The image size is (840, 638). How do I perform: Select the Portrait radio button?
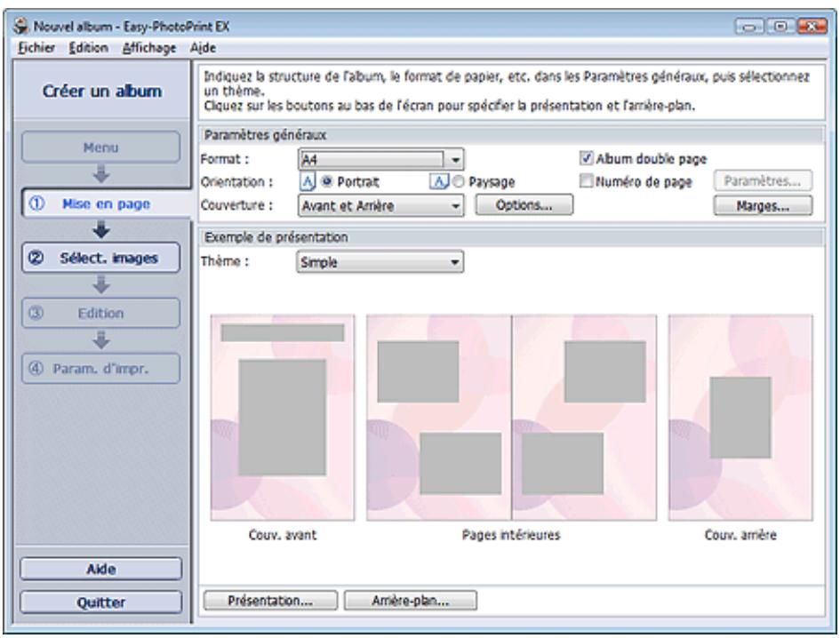tap(326, 181)
